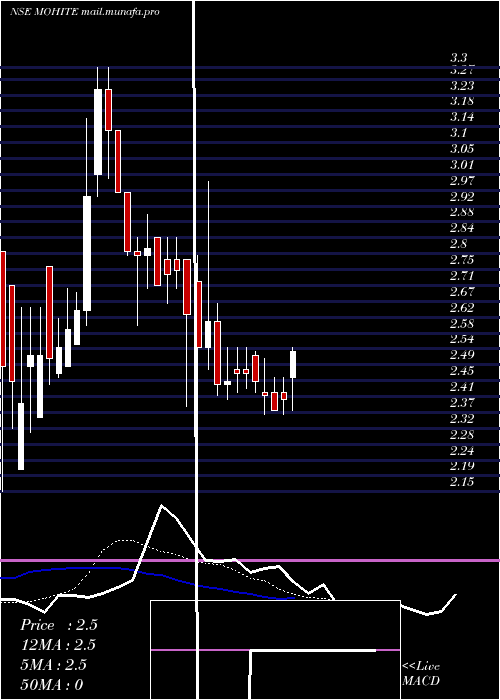Click the 3.1 price axis label
Image resolution: width=500 pixels, height=700 pixels.
[458, 133]
